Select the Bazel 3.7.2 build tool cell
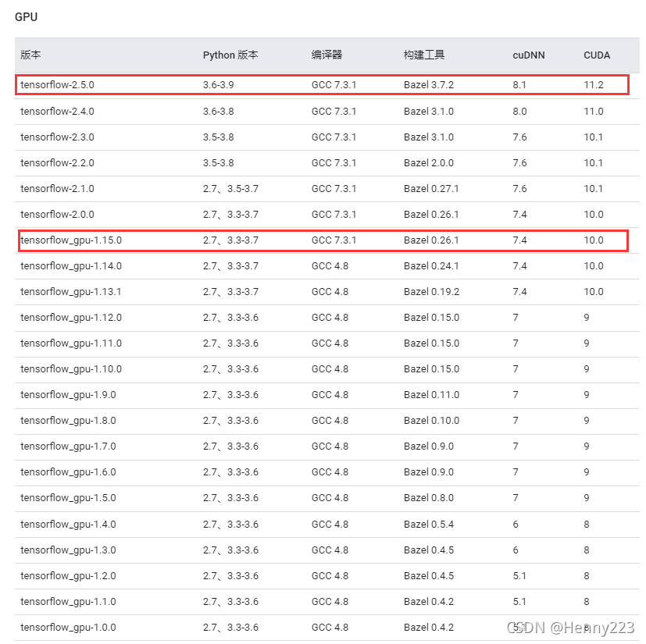 pos(429,85)
